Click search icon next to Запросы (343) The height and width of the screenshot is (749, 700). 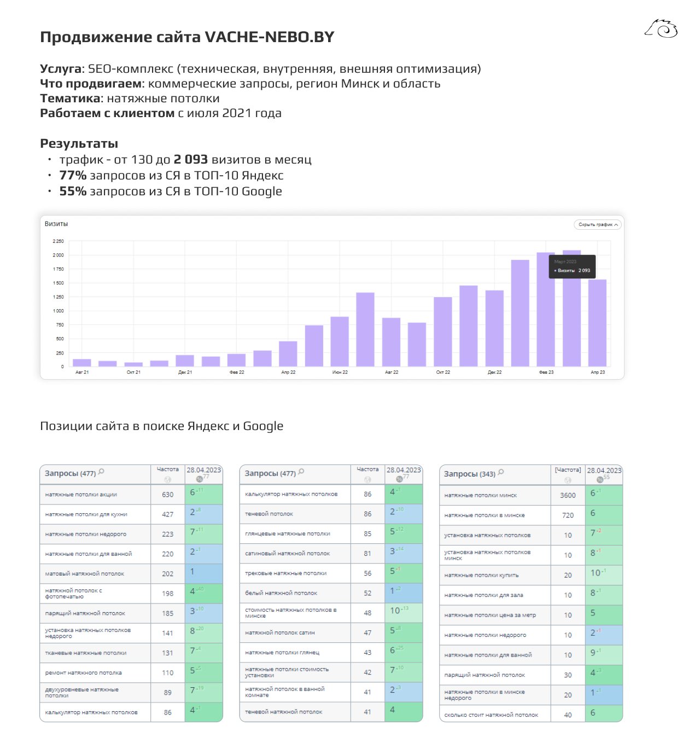click(501, 473)
